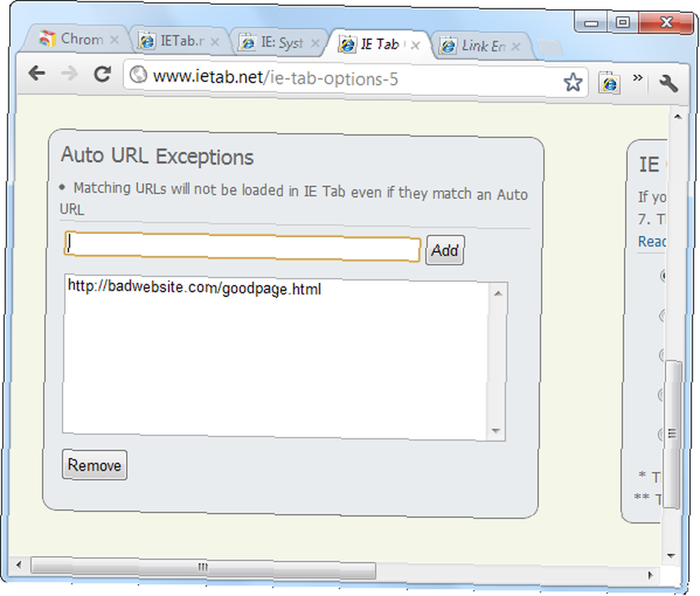The height and width of the screenshot is (596, 700).
Task: Maximize the Chrome window
Action: pyautogui.click(x=622, y=22)
